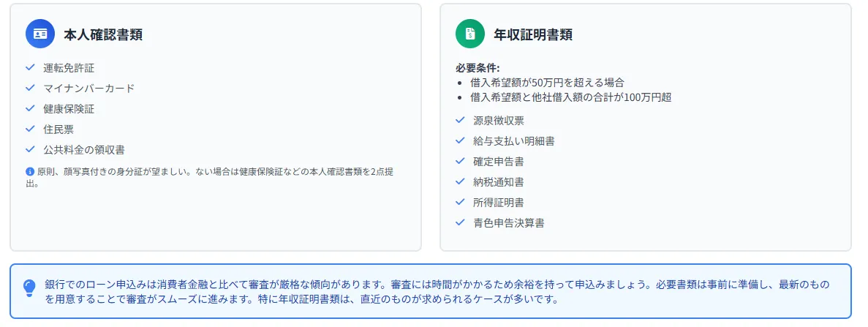Viewport: 868px width, 327px height.
Task: Click the checkmark next to 運転免許証
Action: [30, 67]
